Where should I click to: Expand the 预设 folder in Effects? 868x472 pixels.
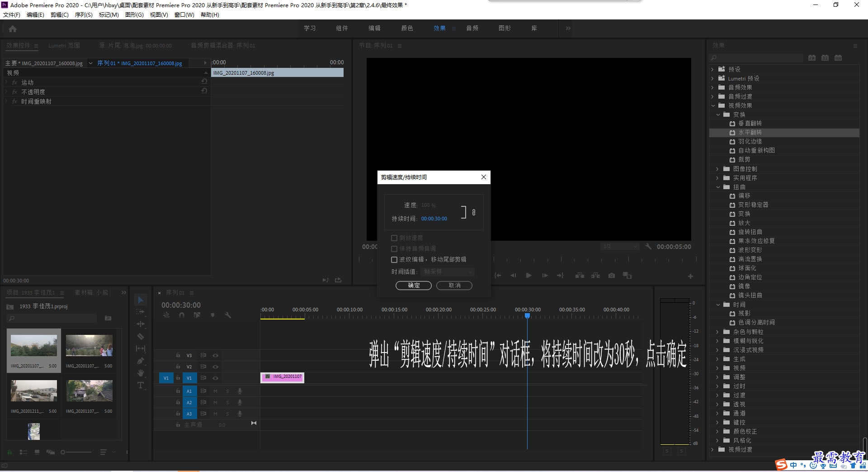712,69
